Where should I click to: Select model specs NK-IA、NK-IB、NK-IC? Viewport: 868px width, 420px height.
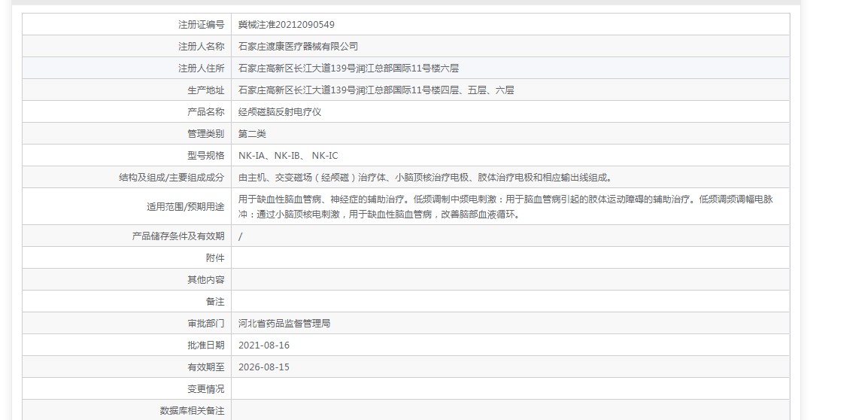(288, 156)
